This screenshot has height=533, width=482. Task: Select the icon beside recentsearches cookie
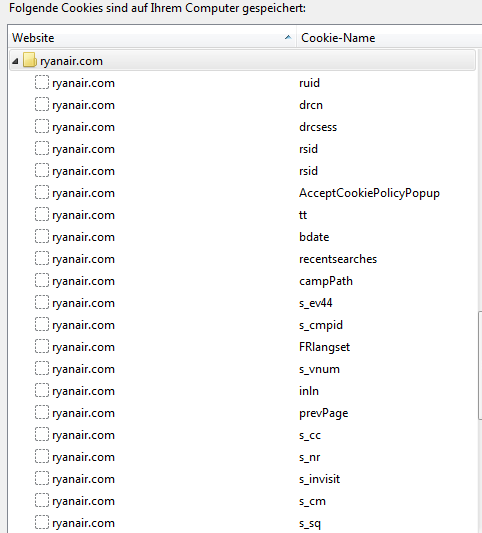[42, 258]
